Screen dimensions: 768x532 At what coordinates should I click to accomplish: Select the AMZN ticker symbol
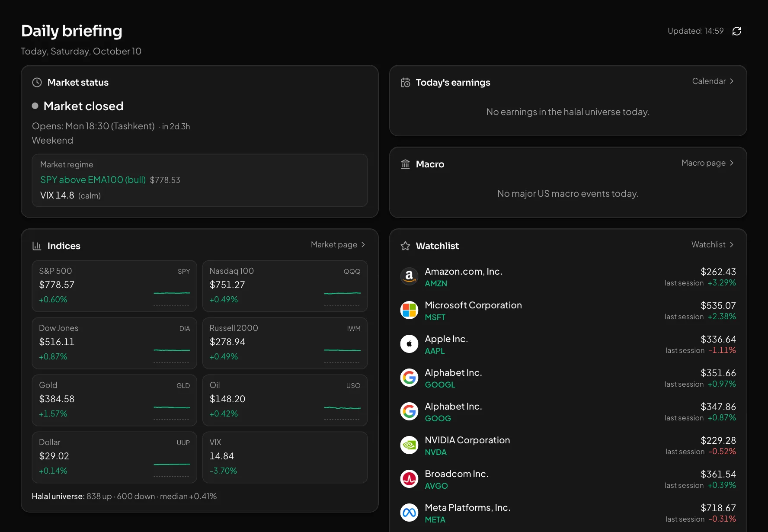(436, 283)
